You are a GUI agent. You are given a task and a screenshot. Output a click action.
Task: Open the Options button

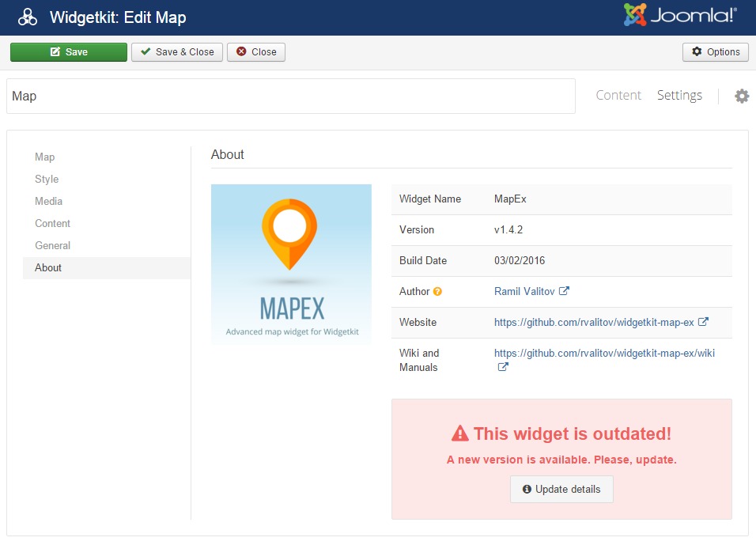click(716, 52)
